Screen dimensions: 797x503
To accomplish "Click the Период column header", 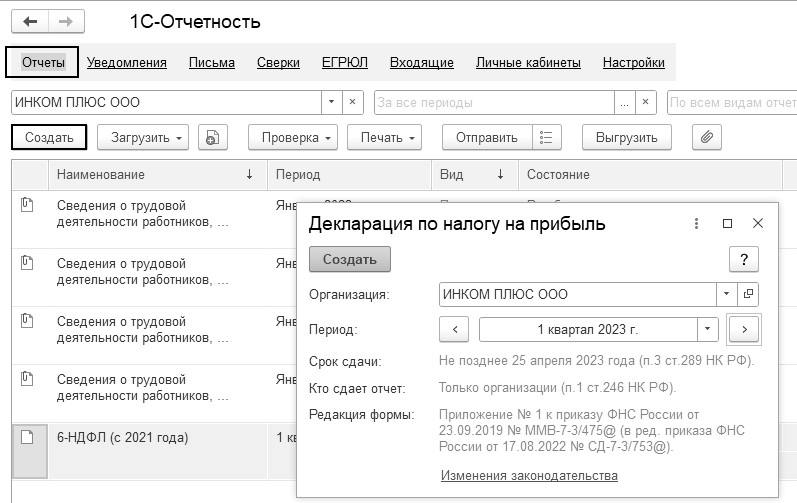I will click(x=349, y=174).
